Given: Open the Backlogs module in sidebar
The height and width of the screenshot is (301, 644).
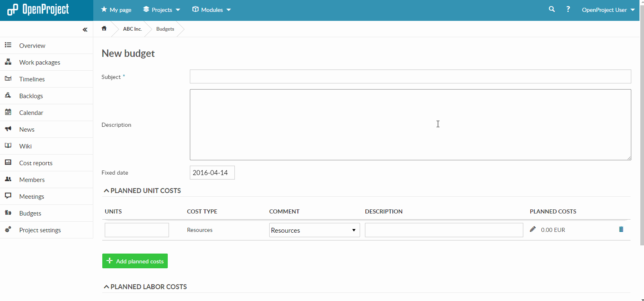Looking at the screenshot, I should coord(31,96).
